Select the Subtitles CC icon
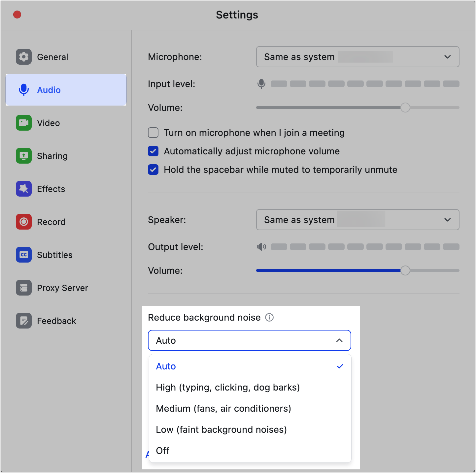The height and width of the screenshot is (473, 476). [x=24, y=255]
